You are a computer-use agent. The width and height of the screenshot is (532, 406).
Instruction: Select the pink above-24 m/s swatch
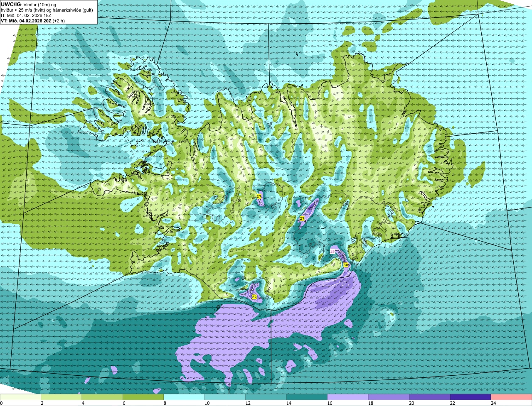512,397
